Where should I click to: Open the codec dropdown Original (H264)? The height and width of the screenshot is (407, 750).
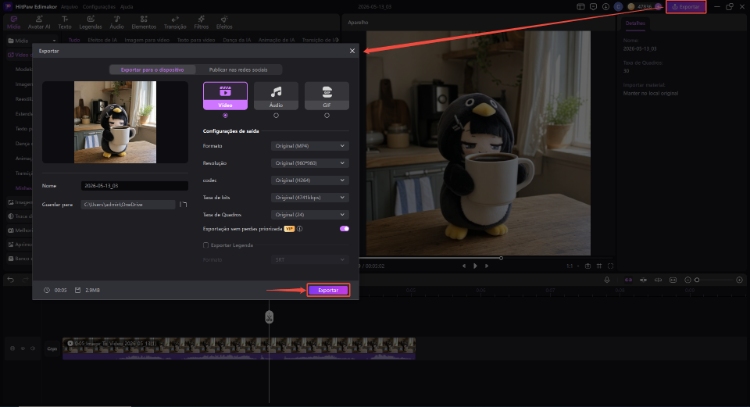[x=309, y=180]
